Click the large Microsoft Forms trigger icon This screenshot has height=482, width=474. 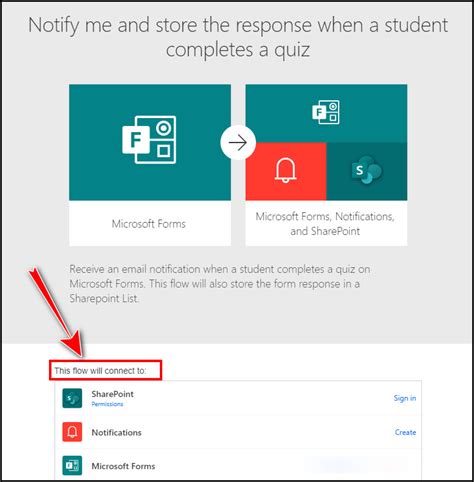pos(149,140)
